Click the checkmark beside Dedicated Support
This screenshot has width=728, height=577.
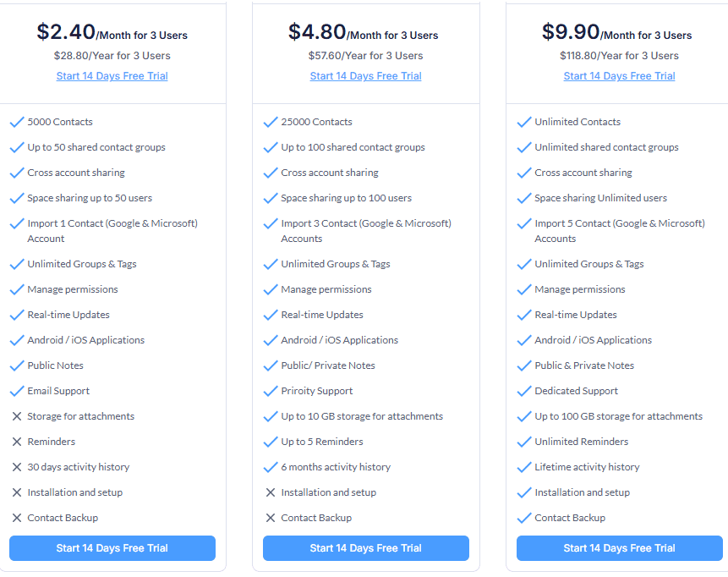[524, 390]
